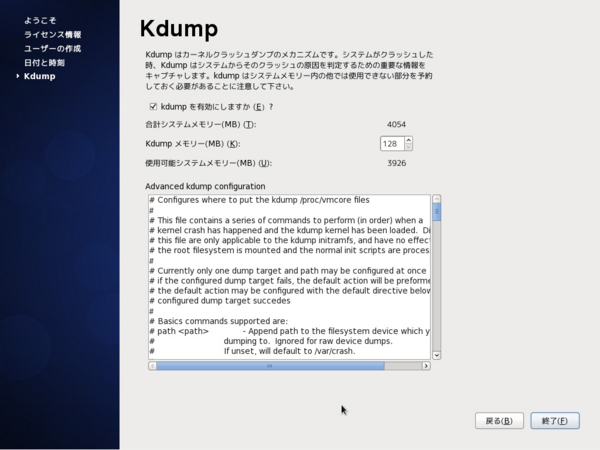Screen dimensions: 600x450
Task: Click the horizontal scrollbar left arrow
Action: (x=152, y=366)
